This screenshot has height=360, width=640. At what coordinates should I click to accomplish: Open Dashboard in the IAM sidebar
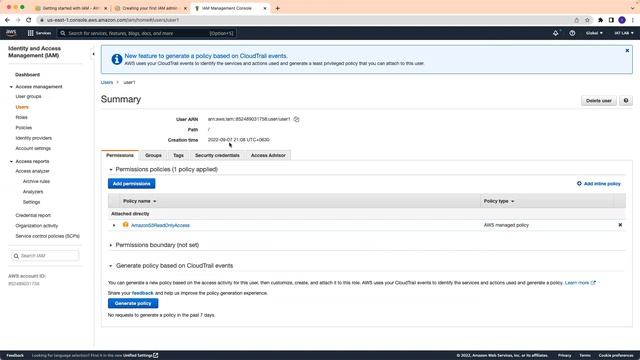(x=27, y=75)
